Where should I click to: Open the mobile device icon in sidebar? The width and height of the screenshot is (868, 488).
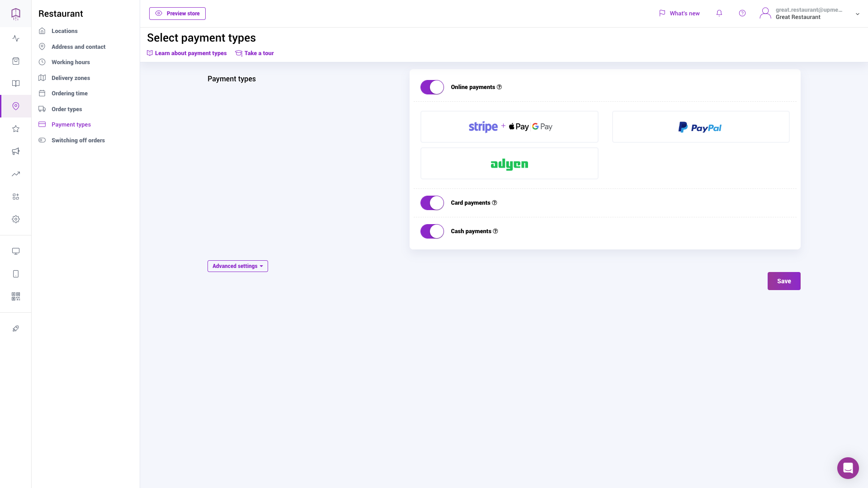(x=16, y=274)
